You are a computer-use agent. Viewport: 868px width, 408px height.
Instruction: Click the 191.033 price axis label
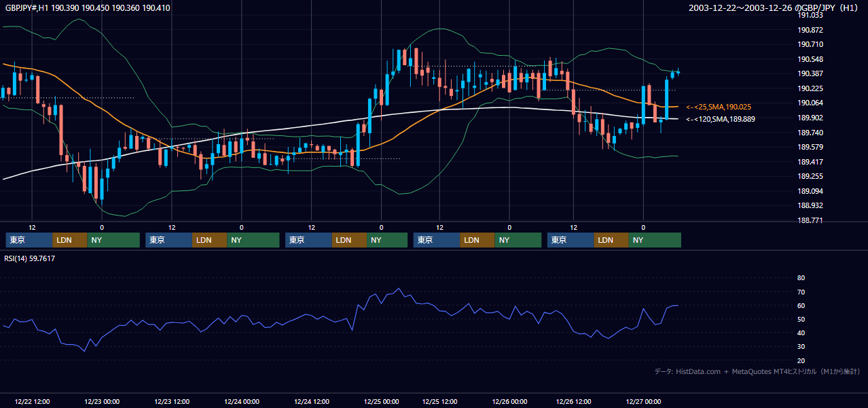[x=810, y=15]
